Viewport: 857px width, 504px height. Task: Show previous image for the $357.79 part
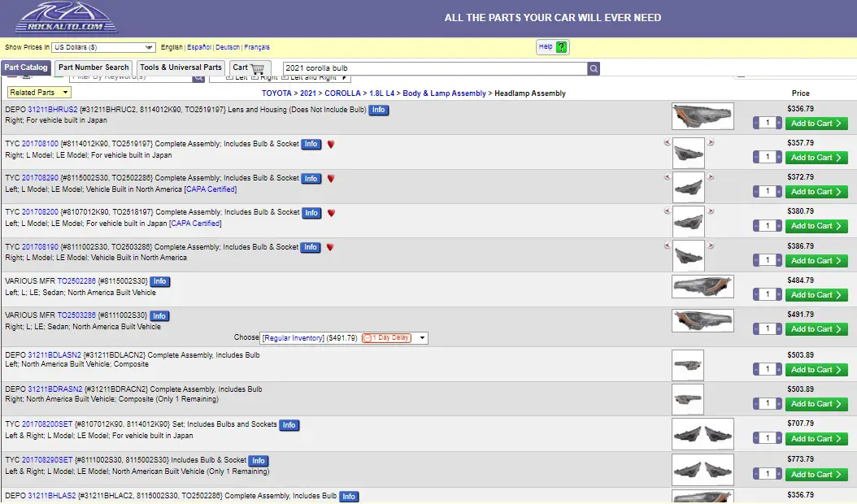[667, 142]
